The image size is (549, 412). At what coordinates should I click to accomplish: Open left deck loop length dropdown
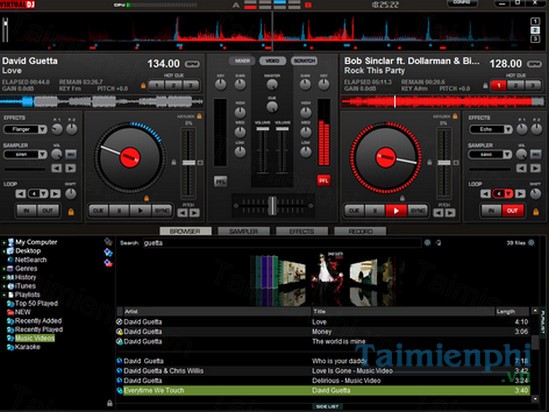coord(43,194)
